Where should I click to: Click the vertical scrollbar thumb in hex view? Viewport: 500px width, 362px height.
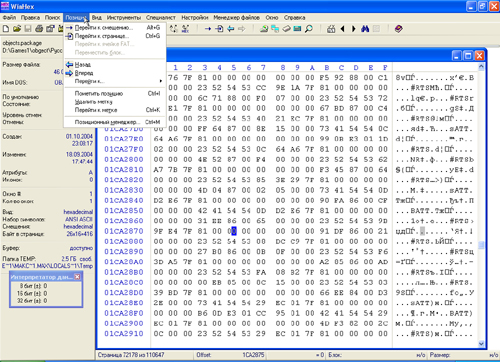[x=481, y=245]
